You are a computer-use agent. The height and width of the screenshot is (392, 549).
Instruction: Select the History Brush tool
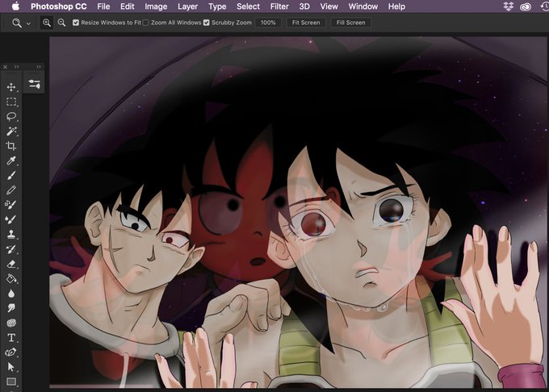coord(11,249)
